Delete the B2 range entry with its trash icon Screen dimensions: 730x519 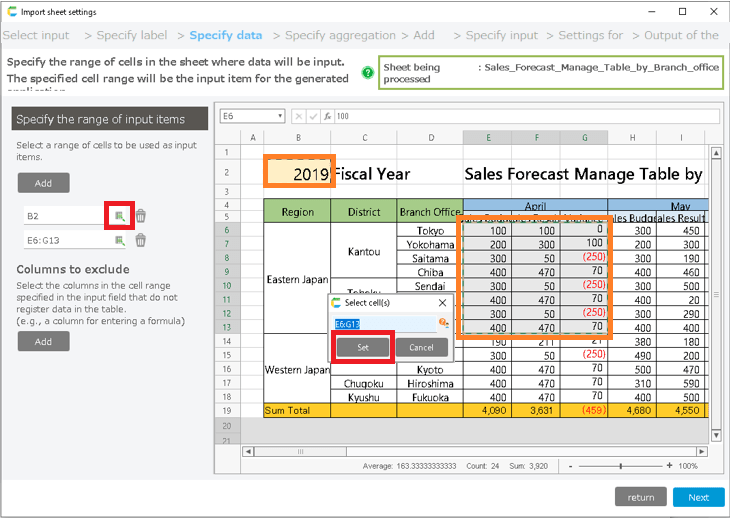coord(141,215)
